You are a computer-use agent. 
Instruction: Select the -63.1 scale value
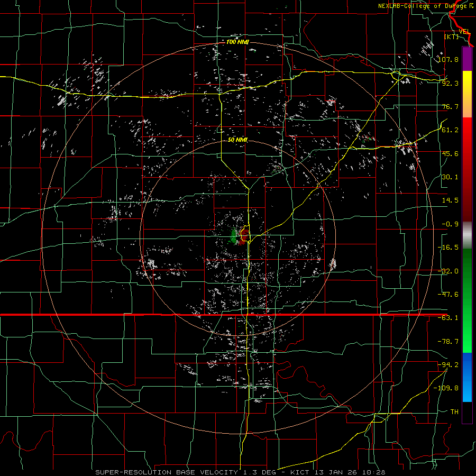448,318
